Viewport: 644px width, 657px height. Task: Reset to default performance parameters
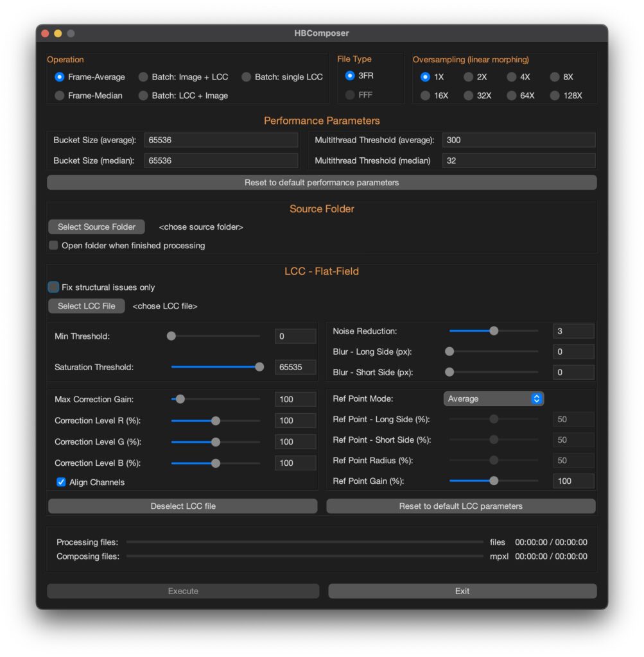click(322, 182)
